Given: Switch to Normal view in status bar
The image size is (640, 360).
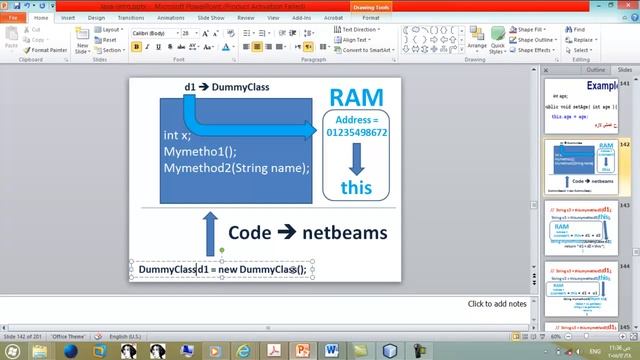Looking at the screenshot, I should [x=516, y=336].
